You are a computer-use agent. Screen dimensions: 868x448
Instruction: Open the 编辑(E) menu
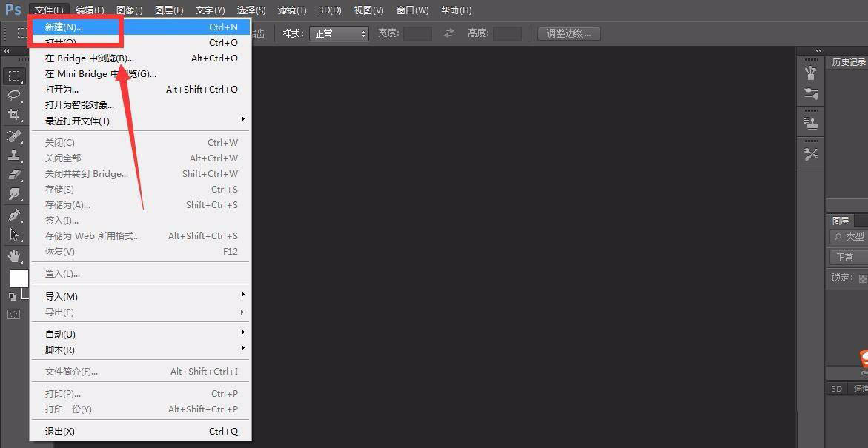coord(90,10)
